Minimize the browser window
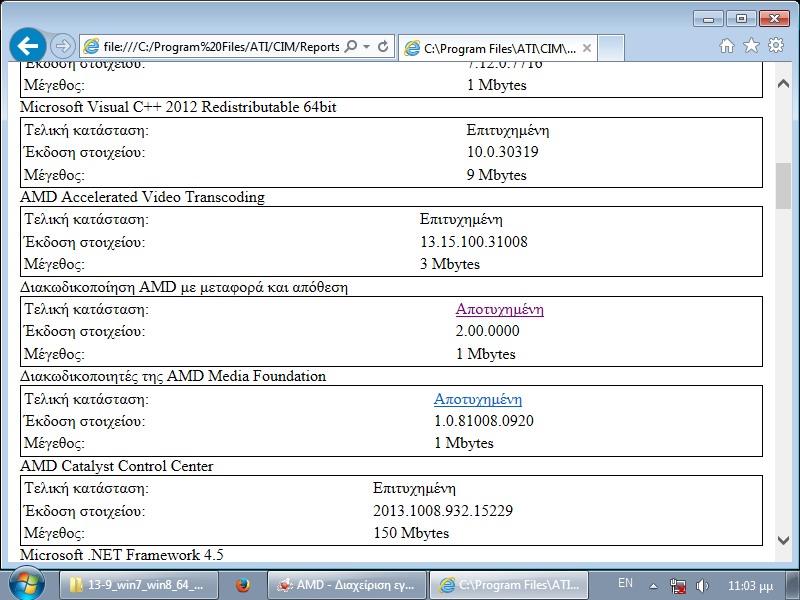This screenshot has height=600, width=800. pyautogui.click(x=708, y=19)
